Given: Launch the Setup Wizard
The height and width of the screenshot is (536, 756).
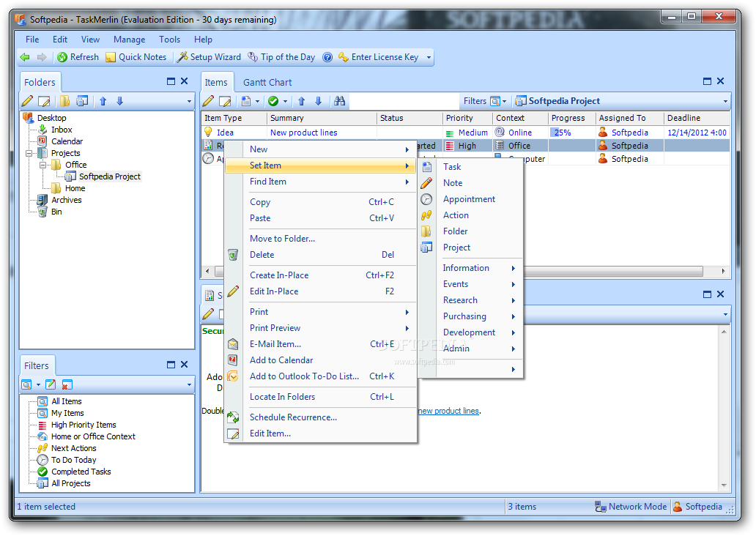Looking at the screenshot, I should point(209,57).
